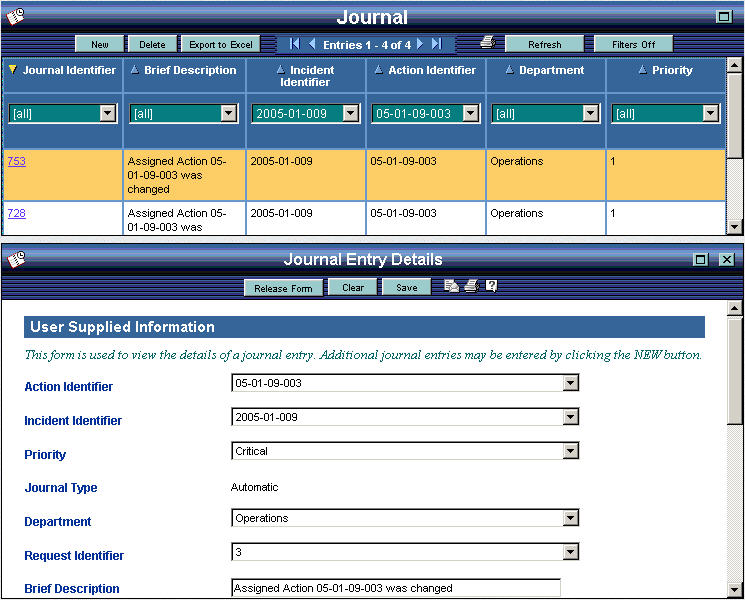Viewport: 745px width, 600px height.
Task: Click the Export to Excel button
Action: coord(221,44)
